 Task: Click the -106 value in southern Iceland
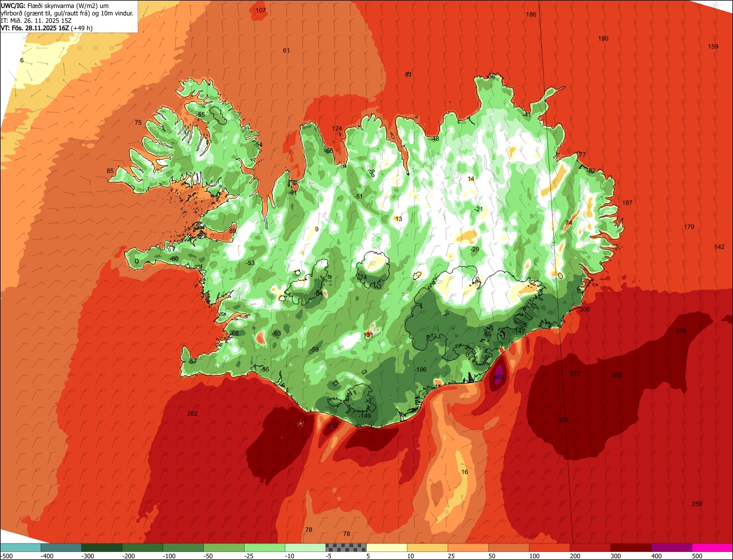(420, 369)
